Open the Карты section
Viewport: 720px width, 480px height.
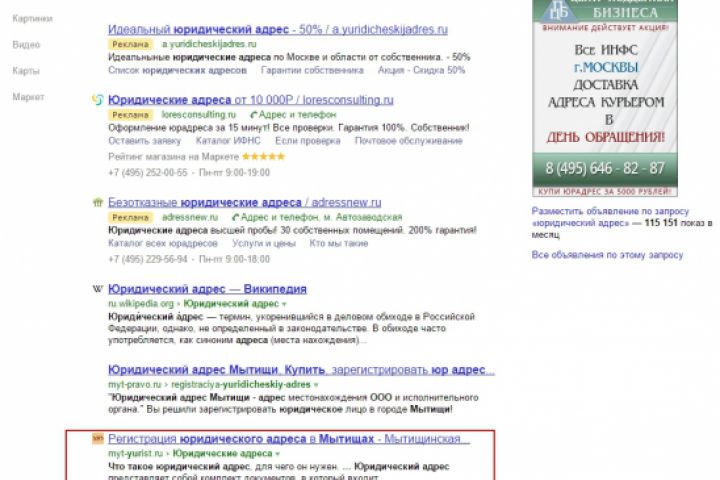[26, 71]
